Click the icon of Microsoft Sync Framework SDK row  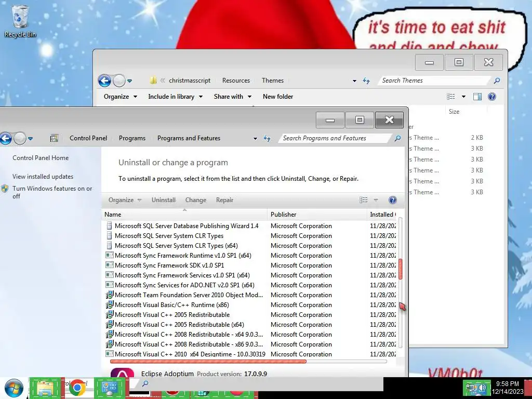click(109, 265)
